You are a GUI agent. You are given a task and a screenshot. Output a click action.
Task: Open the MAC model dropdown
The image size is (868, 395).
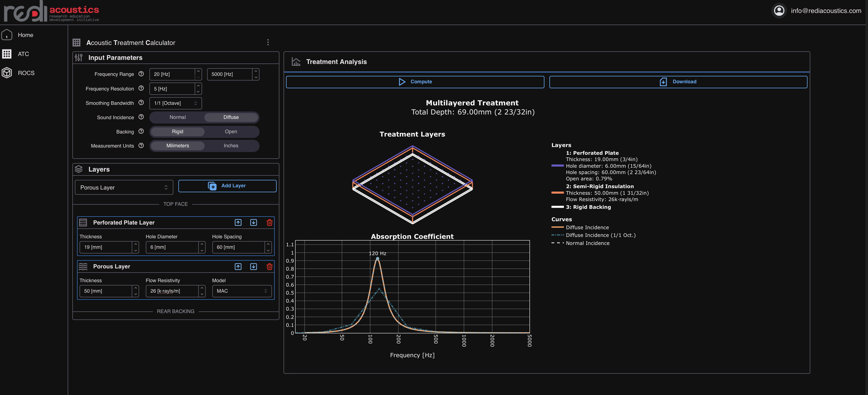[242, 291]
